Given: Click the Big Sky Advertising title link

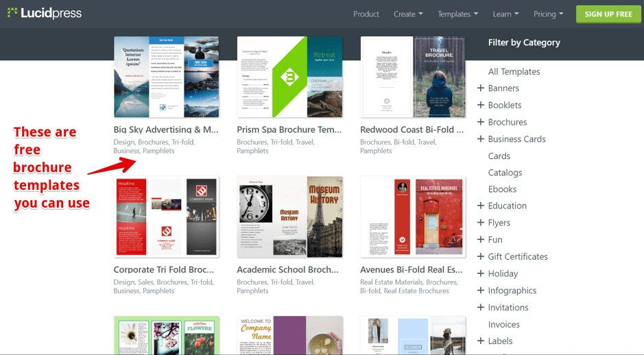Looking at the screenshot, I should tap(166, 130).
